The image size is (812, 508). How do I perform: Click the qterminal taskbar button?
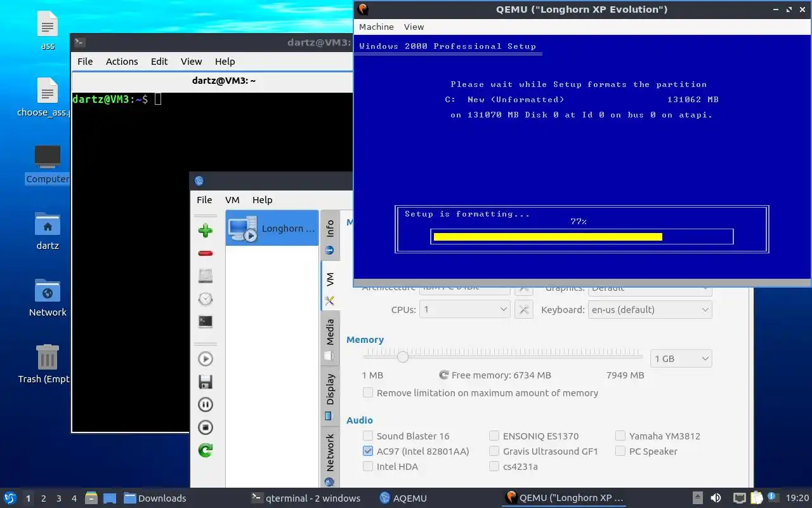coord(306,498)
